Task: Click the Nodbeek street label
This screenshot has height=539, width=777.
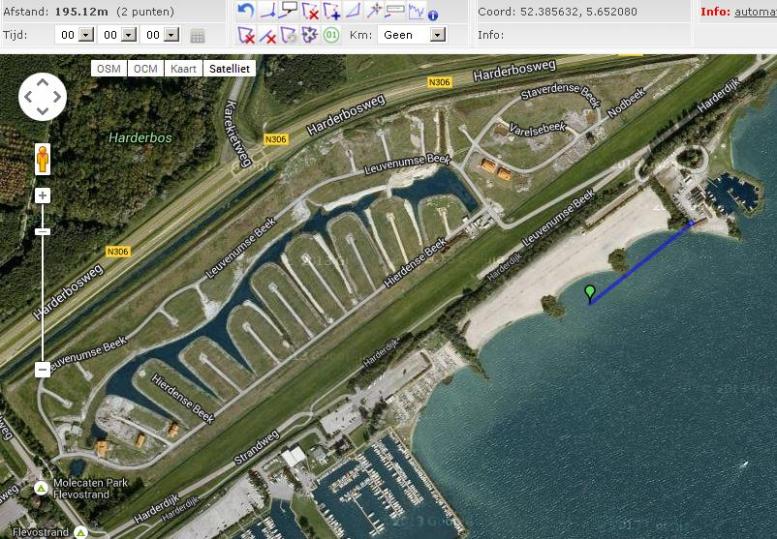Action: (x=627, y=103)
